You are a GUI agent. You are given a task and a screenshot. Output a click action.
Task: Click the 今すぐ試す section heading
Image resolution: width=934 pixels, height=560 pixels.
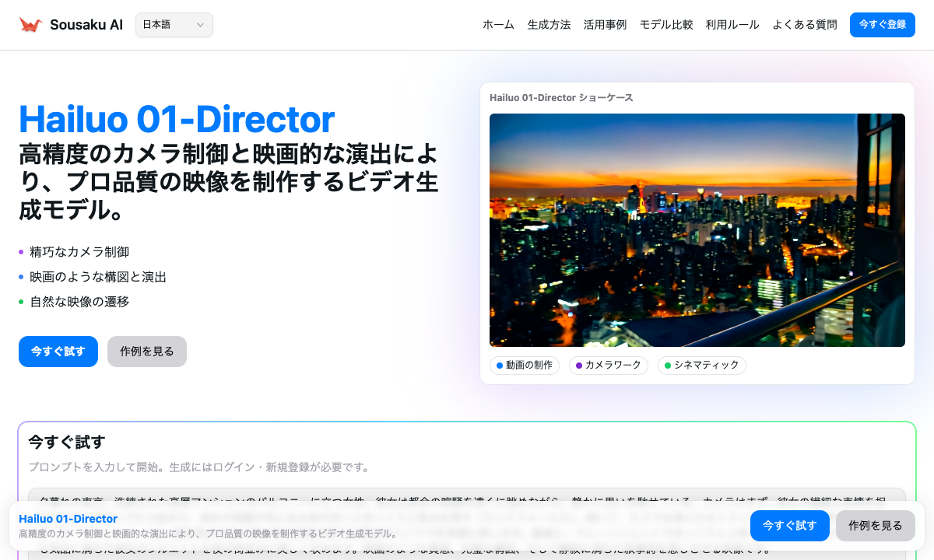tap(66, 443)
